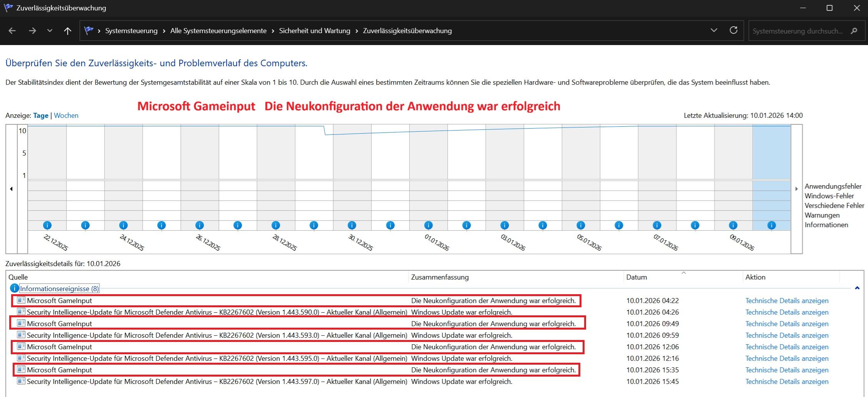Select the info icon for 25.12.2025

(x=162, y=225)
